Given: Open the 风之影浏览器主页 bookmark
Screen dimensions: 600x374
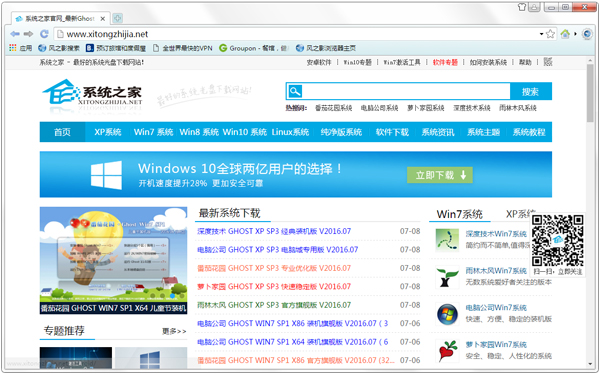Looking at the screenshot, I should 326,48.
